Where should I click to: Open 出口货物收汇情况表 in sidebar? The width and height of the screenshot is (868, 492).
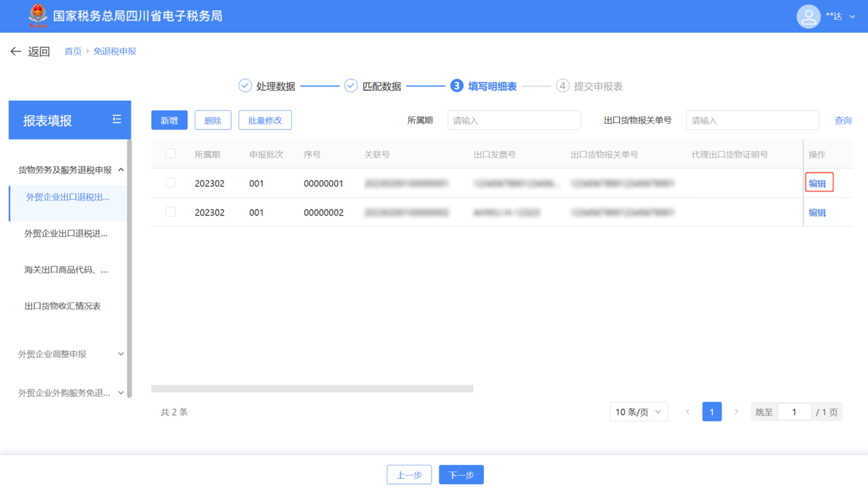(63, 306)
